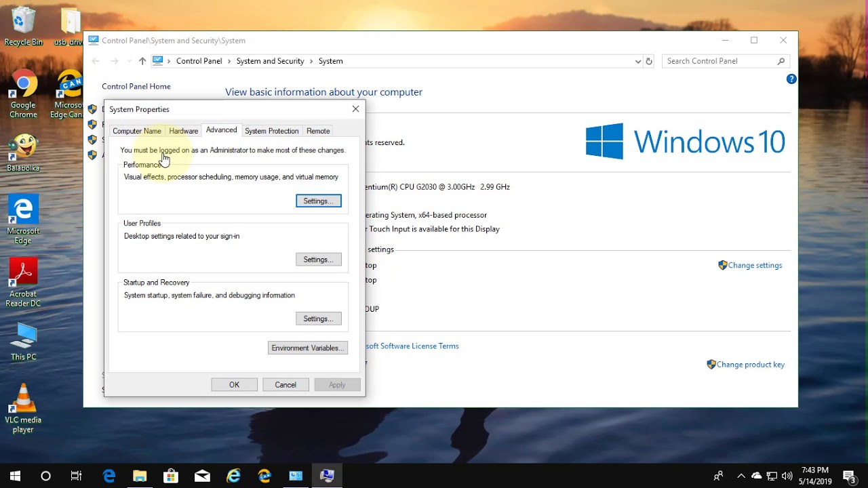Open Startup and Recovery Settings button
Screen dimensions: 868x488
tap(319, 319)
